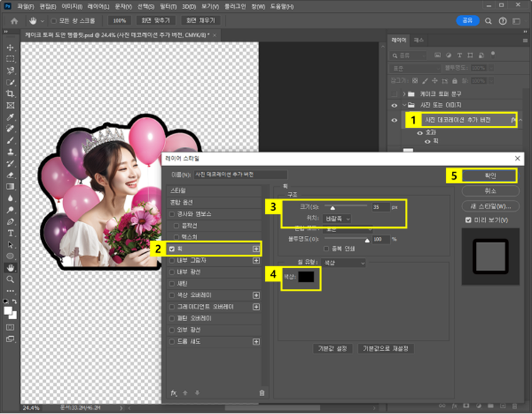Click the fx icon at dialog bottom
Screen dimensions: 532x414
(x=174, y=393)
